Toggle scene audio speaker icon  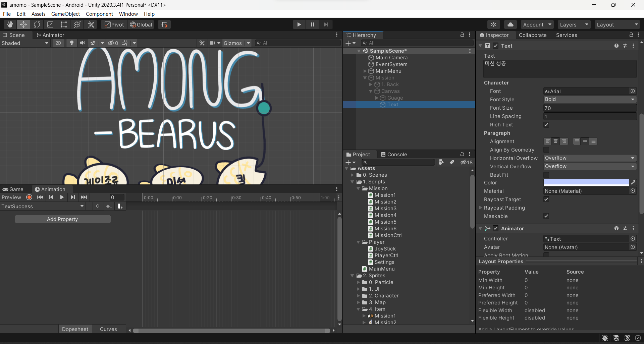click(82, 43)
